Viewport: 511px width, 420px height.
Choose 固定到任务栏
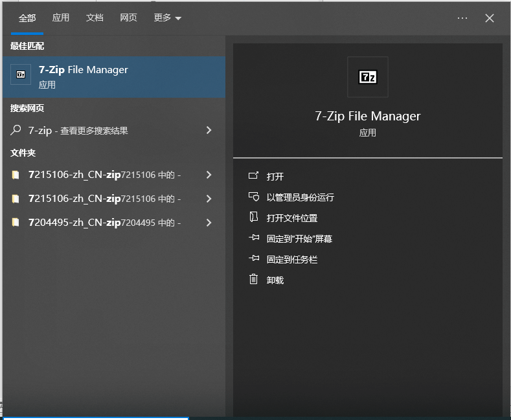[292, 260]
